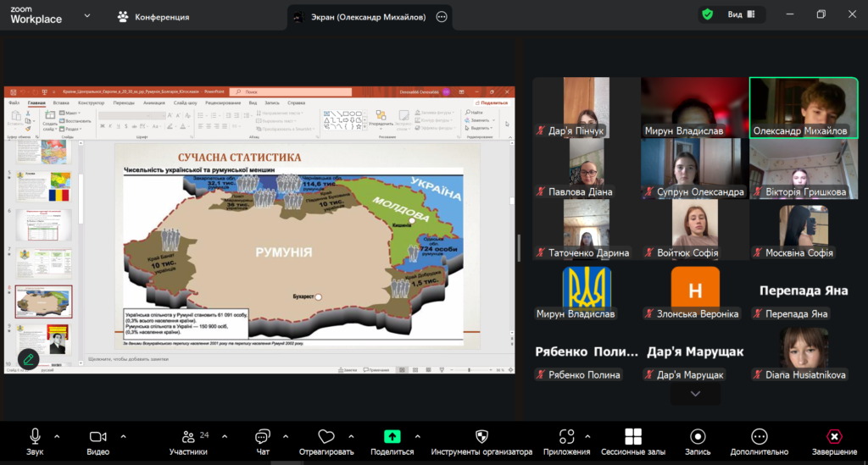Click the React heart icon
This screenshot has width=868, height=465.
326,437
